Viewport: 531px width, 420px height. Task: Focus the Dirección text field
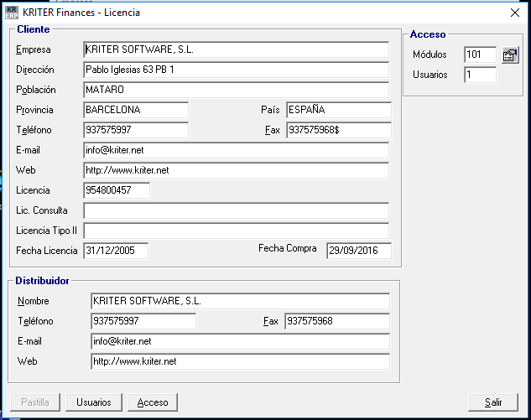237,70
